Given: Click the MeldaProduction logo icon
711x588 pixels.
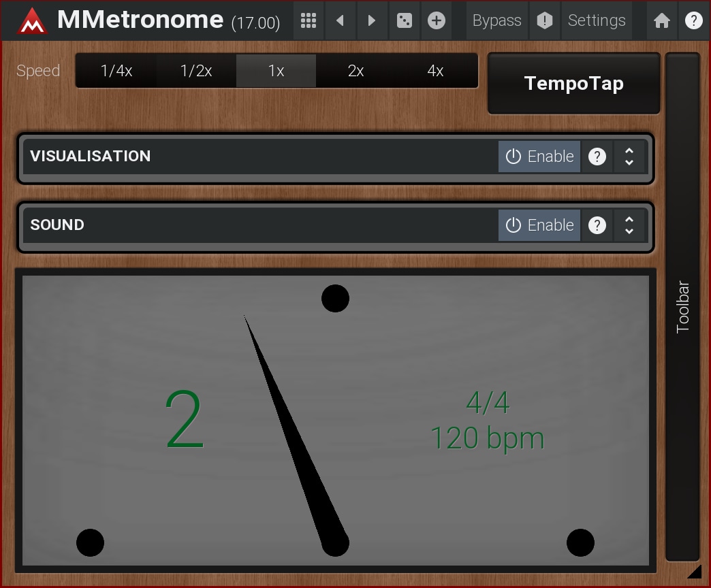Looking at the screenshot, I should [x=32, y=21].
